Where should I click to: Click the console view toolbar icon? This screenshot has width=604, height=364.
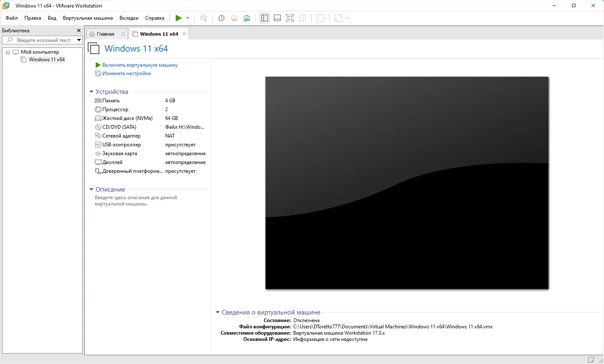[320, 18]
